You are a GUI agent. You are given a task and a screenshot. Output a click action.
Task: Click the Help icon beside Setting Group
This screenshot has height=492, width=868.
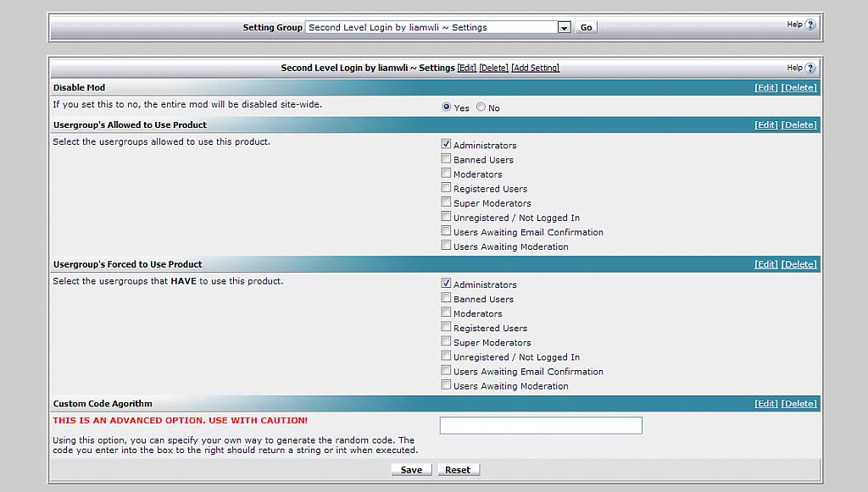[x=810, y=25]
